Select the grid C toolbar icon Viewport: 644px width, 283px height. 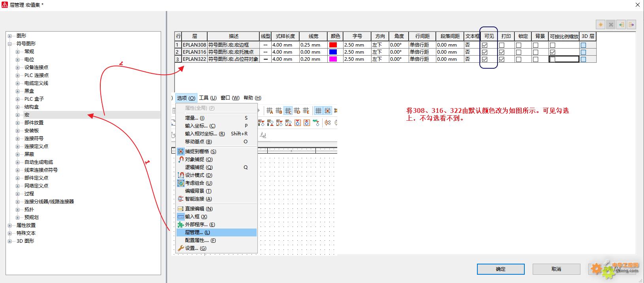(288, 111)
